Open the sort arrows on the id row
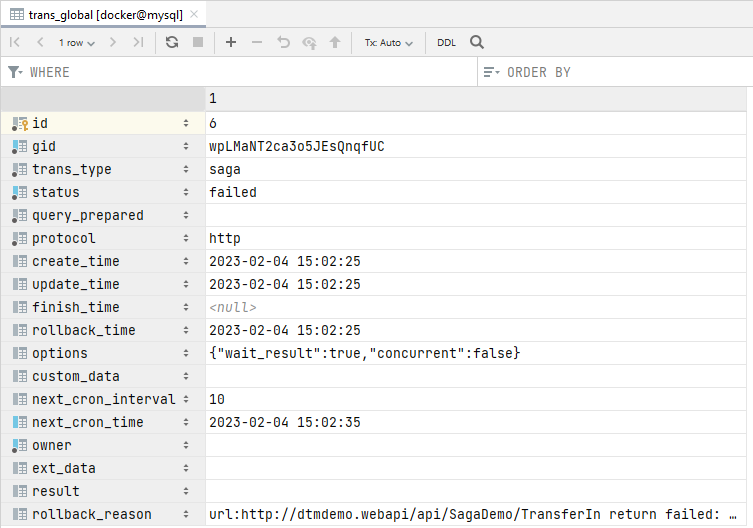This screenshot has width=753, height=528. point(185,123)
